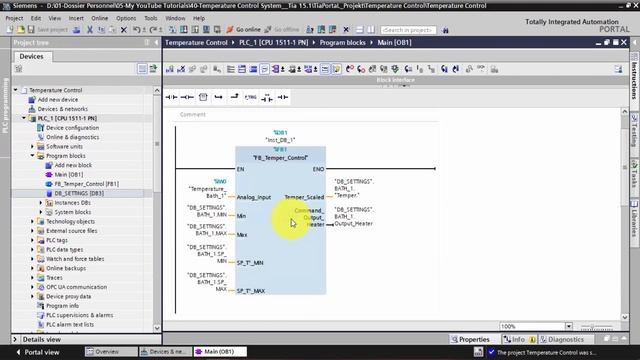640x360 pixels.
Task: Open the Window menu
Action: [x=175, y=18]
